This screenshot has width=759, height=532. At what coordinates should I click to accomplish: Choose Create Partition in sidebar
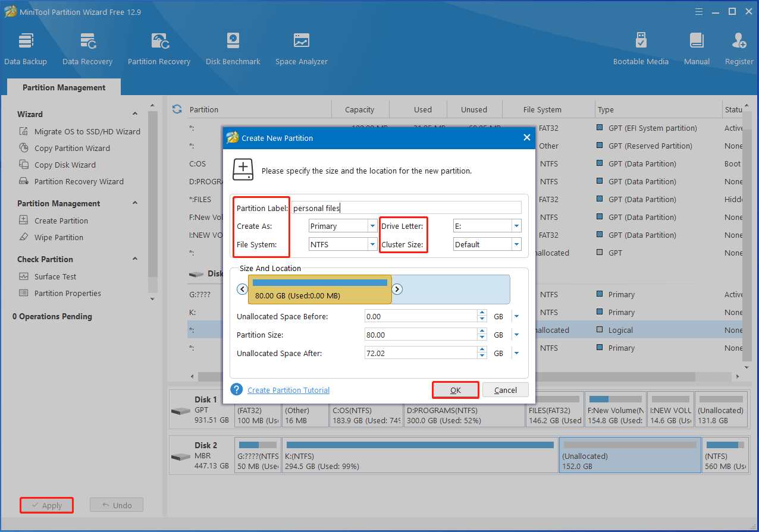tap(54, 221)
